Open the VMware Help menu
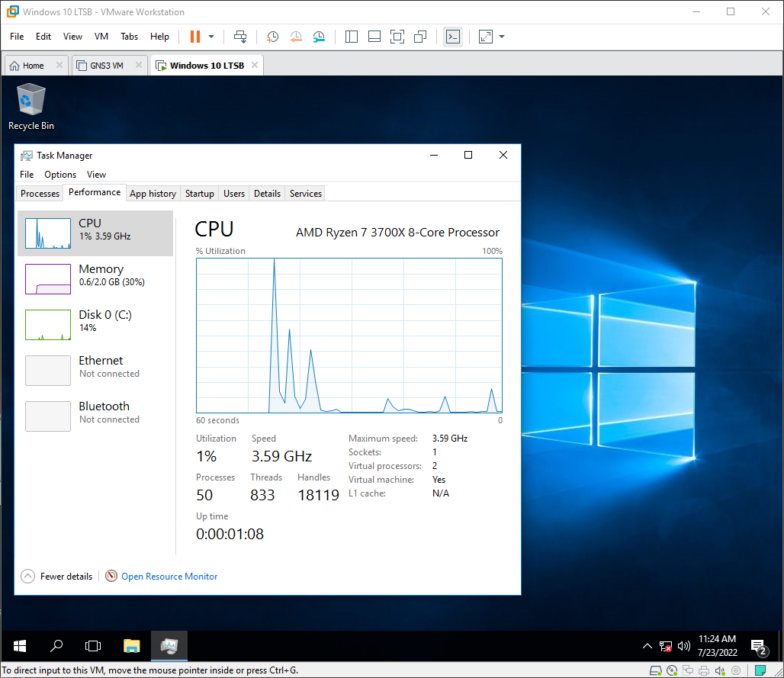This screenshot has height=678, width=784. coord(159,37)
